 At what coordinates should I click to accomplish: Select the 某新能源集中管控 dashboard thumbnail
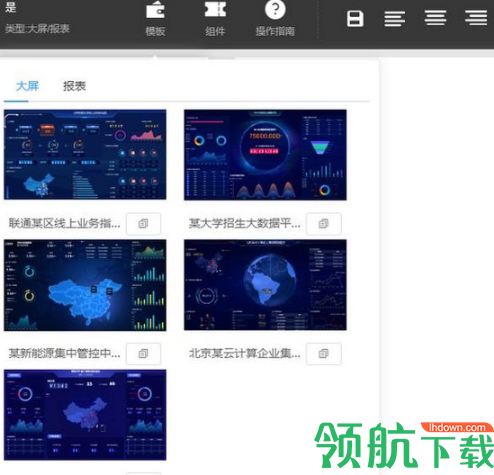(85, 285)
